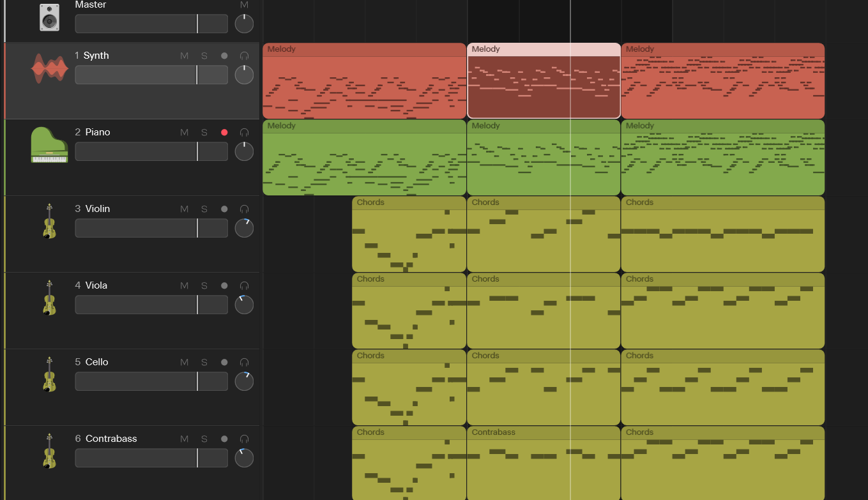Click the Viola track pan knob
This screenshot has width=868, height=500.
244,305
